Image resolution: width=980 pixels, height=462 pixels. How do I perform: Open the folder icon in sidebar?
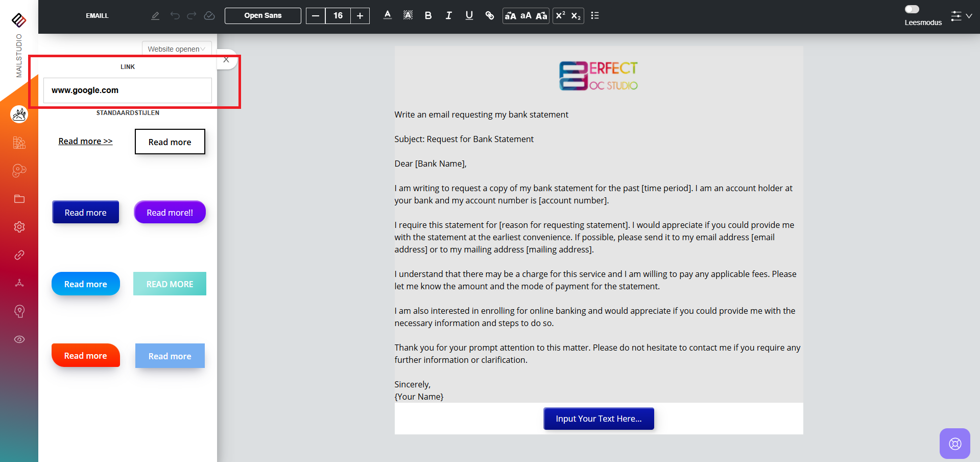pos(19,199)
